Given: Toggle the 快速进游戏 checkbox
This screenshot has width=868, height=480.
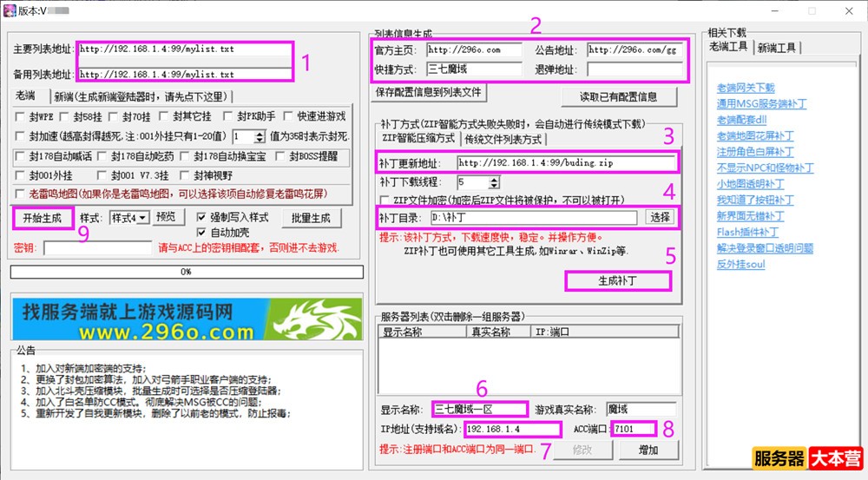Looking at the screenshot, I should point(288,116).
